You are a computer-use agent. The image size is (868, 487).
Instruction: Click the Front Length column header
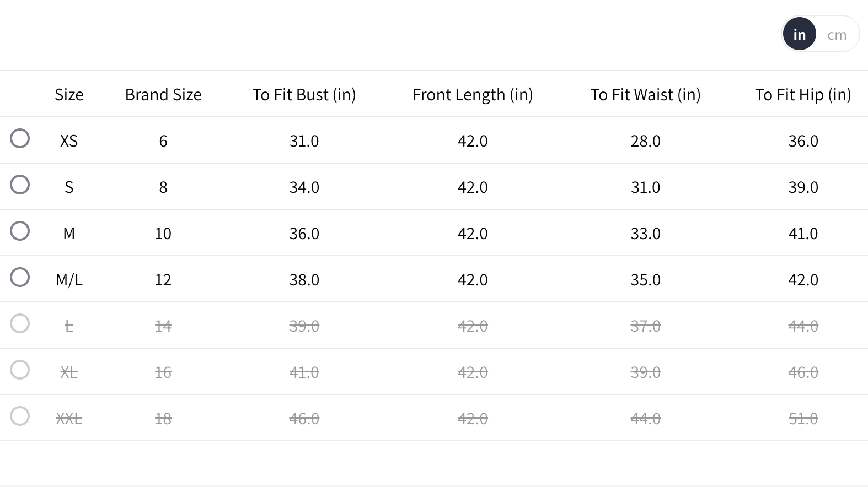[473, 95]
